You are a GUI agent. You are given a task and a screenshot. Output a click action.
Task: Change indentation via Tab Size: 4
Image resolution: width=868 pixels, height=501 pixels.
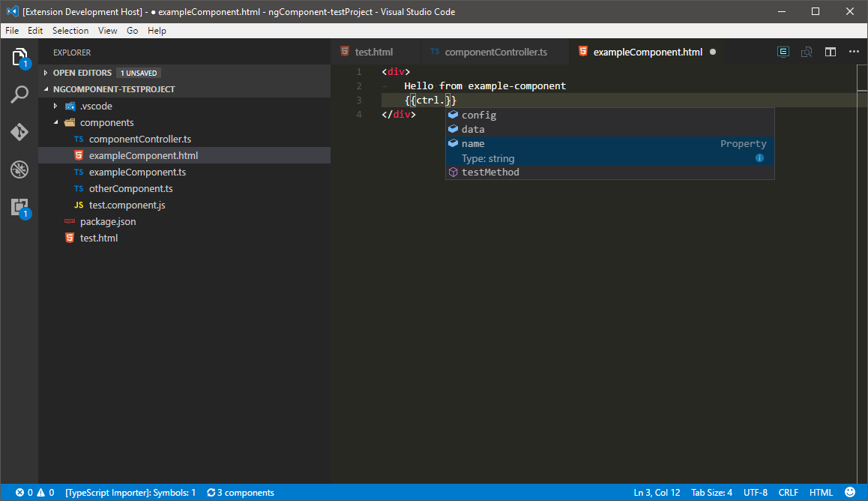[x=711, y=492]
